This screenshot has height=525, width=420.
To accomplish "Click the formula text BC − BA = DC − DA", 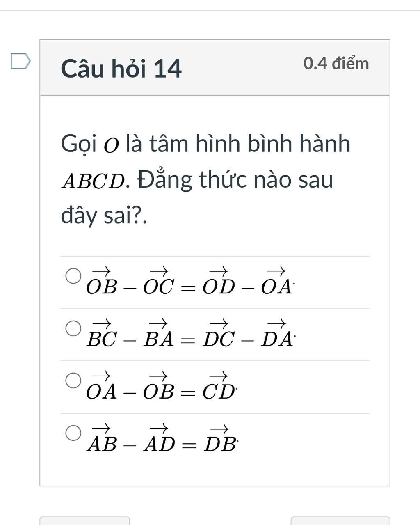I will click(191, 333).
